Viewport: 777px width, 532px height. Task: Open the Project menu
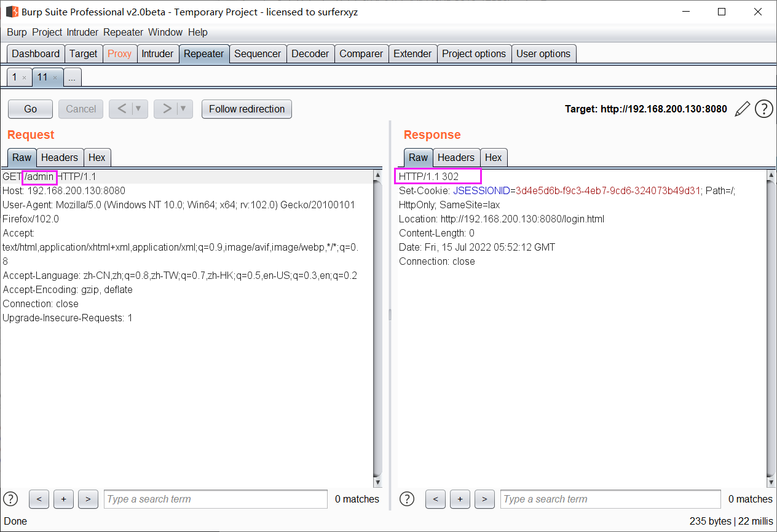tap(47, 32)
